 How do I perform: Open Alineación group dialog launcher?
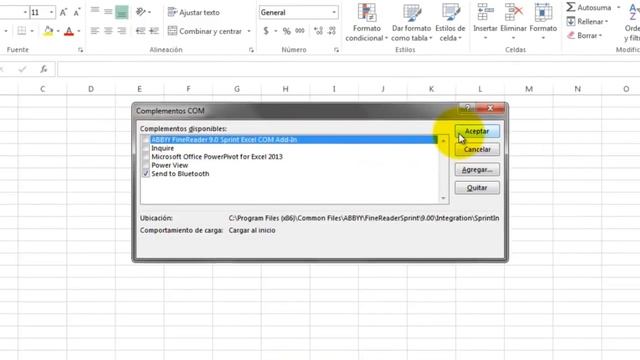[251, 50]
